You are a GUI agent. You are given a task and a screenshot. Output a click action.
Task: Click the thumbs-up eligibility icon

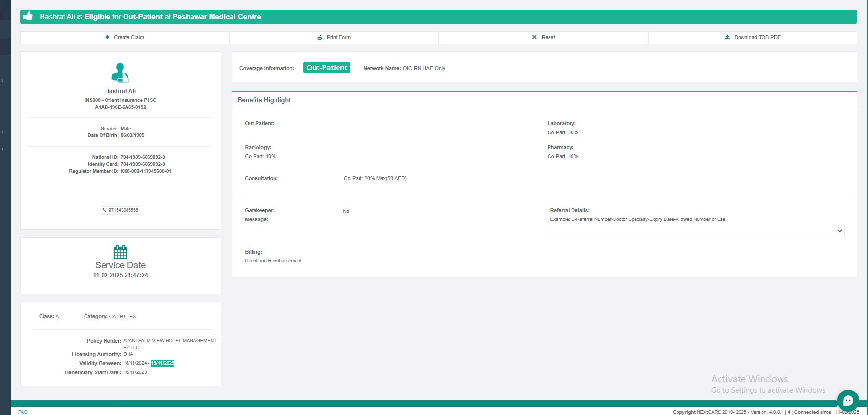(x=28, y=16)
